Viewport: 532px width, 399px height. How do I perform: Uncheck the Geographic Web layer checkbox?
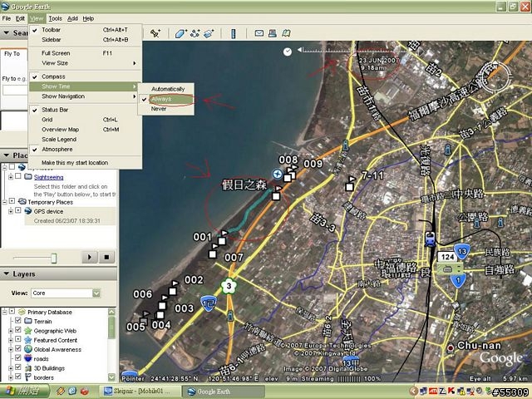pyautogui.click(x=18, y=330)
